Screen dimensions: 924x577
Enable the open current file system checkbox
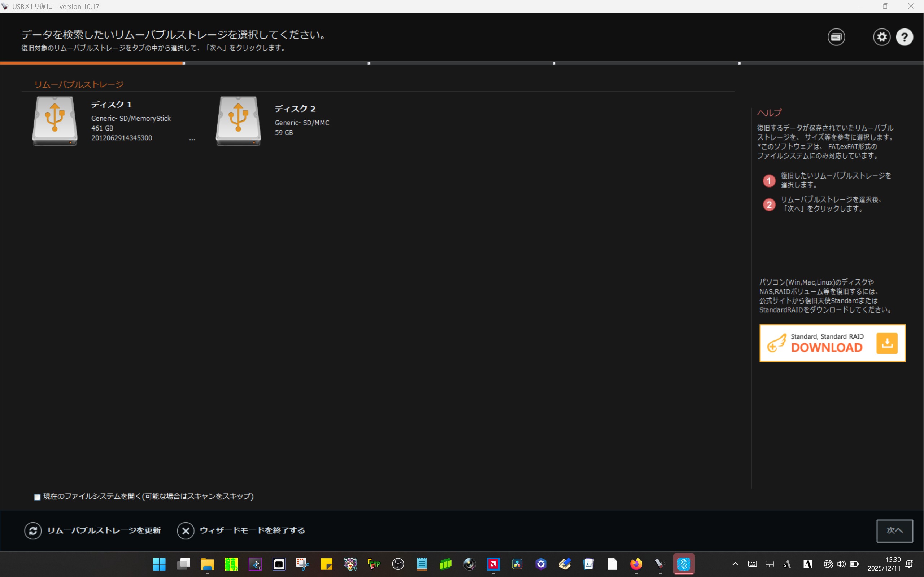click(38, 497)
